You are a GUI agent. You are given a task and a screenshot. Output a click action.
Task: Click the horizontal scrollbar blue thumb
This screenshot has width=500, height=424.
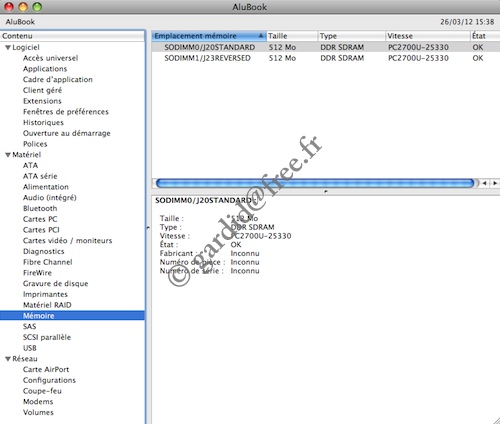tap(315, 183)
